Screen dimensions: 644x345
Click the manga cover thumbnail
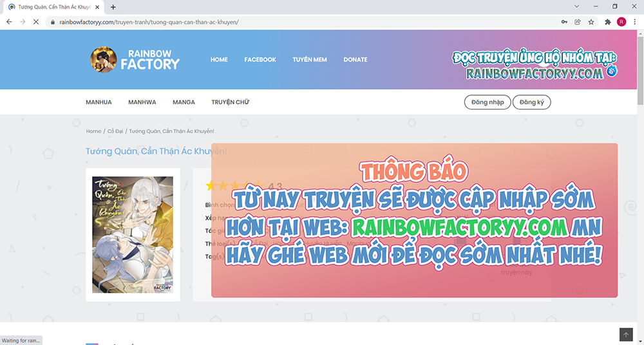tap(133, 235)
